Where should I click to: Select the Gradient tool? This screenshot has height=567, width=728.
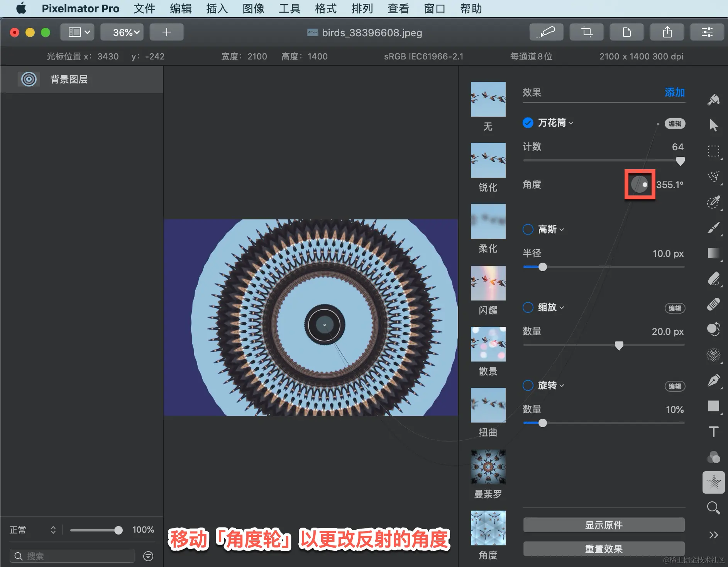[713, 253]
